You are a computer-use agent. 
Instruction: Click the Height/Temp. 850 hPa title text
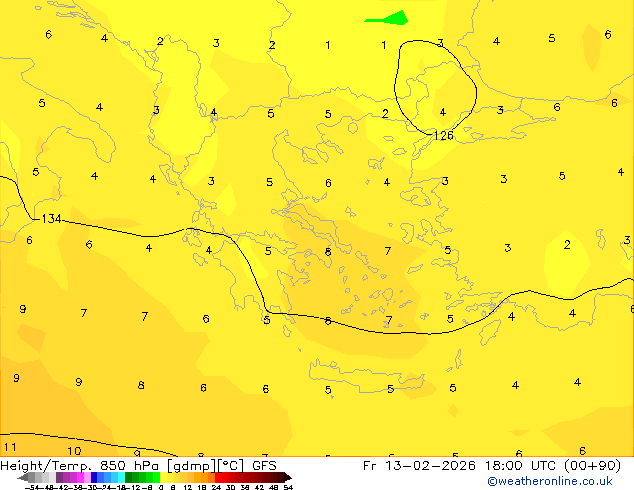click(x=80, y=466)
